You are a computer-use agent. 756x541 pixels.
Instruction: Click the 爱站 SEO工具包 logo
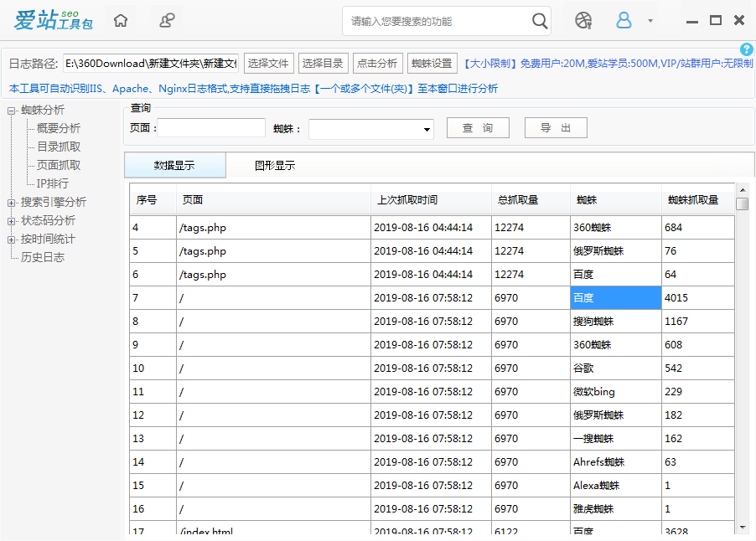click(53, 21)
